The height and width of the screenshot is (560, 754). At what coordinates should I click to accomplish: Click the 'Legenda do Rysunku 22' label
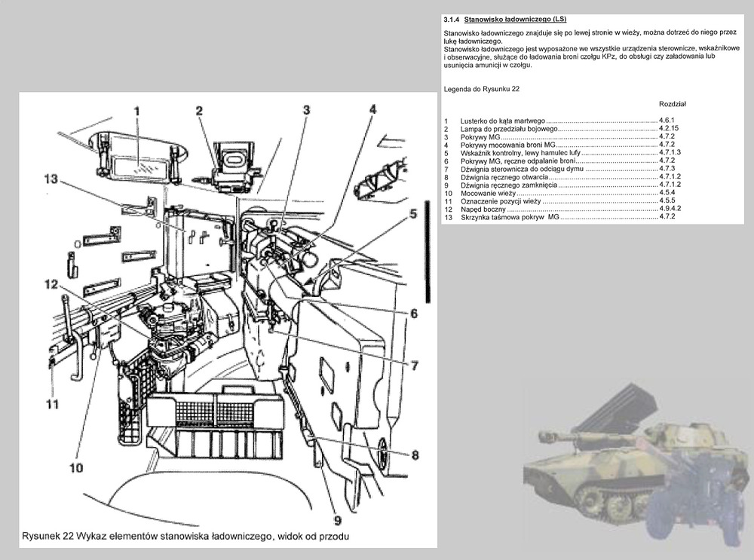click(483, 89)
